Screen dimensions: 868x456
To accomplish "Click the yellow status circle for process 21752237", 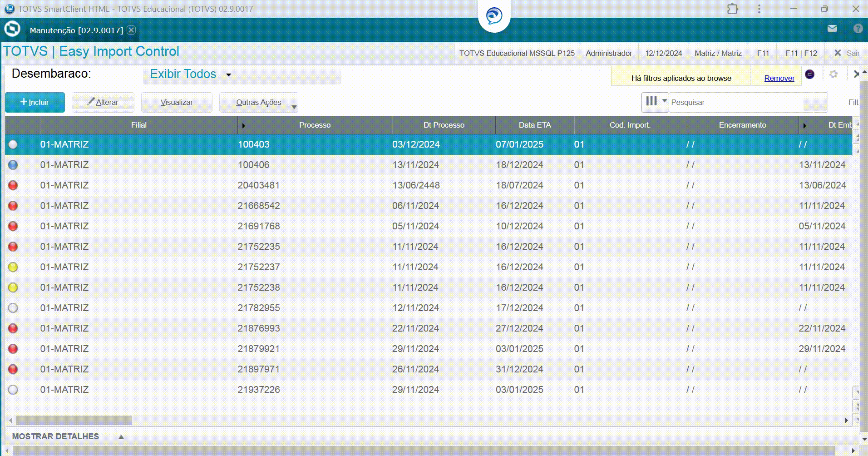I will coord(13,267).
